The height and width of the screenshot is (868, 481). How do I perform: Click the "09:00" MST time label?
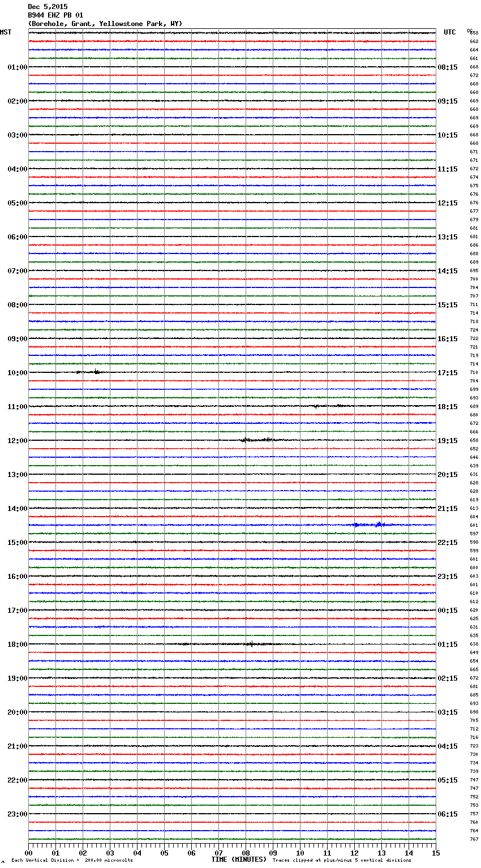pos(18,339)
